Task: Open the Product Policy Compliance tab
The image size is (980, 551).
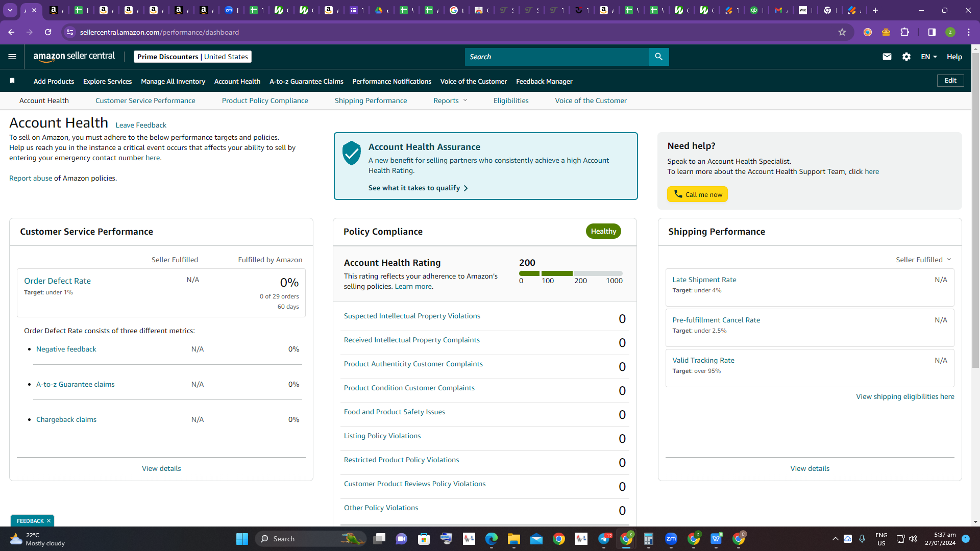Action: coord(265,101)
